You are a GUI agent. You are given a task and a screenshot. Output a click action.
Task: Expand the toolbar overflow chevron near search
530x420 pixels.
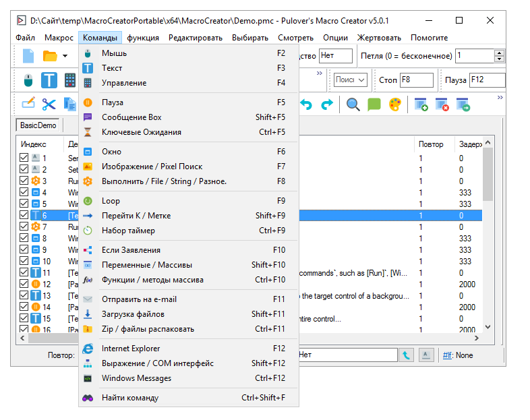tap(320, 73)
